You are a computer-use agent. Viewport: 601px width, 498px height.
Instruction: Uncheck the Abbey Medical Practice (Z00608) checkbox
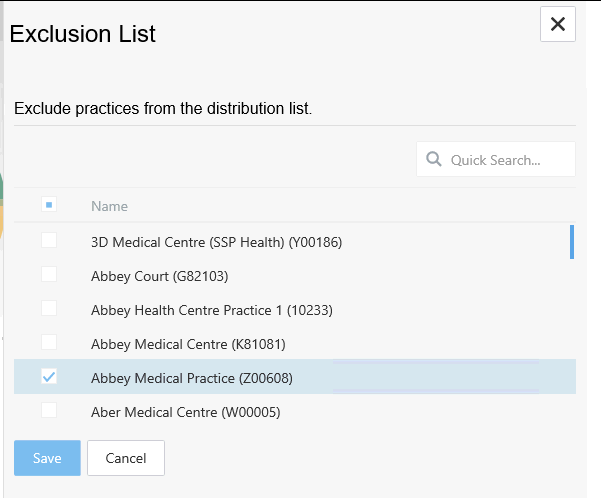point(49,377)
